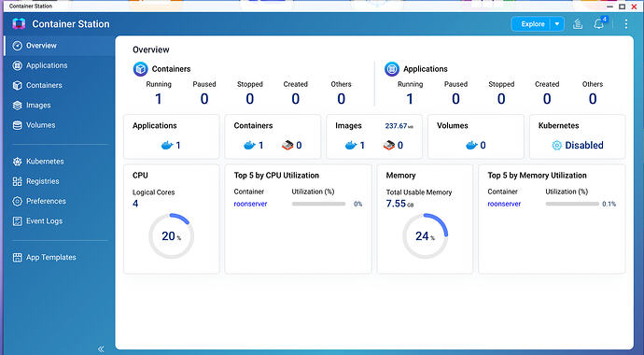Click the Kubernetes gear status icon
The width and height of the screenshot is (644, 355).
(557, 145)
